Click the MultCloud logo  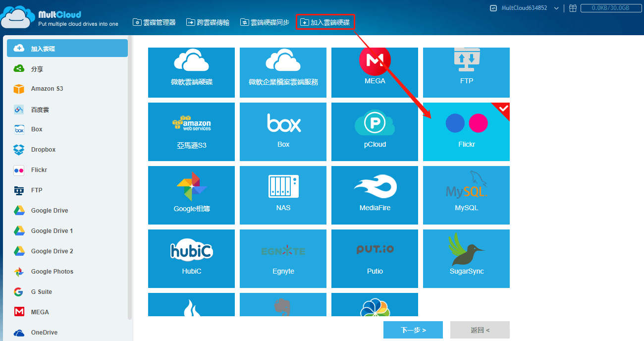[x=59, y=18]
